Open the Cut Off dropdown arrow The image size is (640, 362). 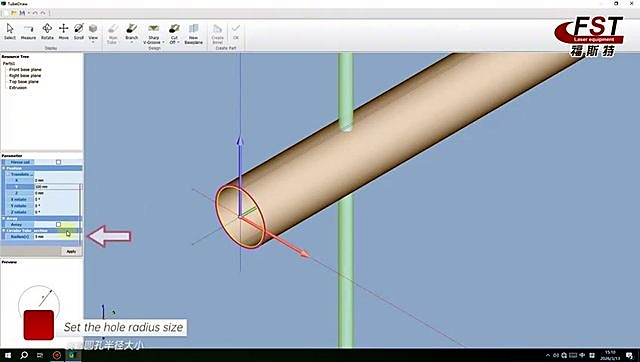tap(178, 42)
